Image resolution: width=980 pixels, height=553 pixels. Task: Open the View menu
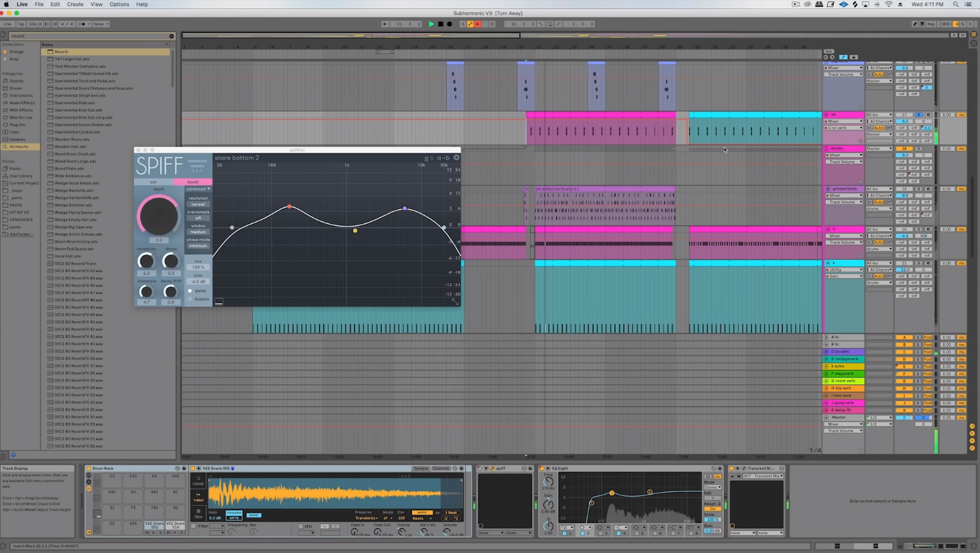[x=97, y=4]
